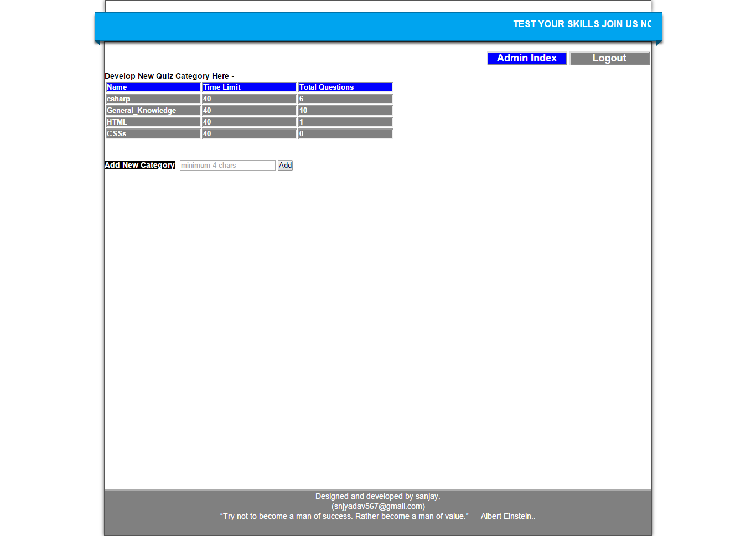The width and height of the screenshot is (756, 536).
Task: Click the Albert Einstein quote in footer
Action: point(378,516)
